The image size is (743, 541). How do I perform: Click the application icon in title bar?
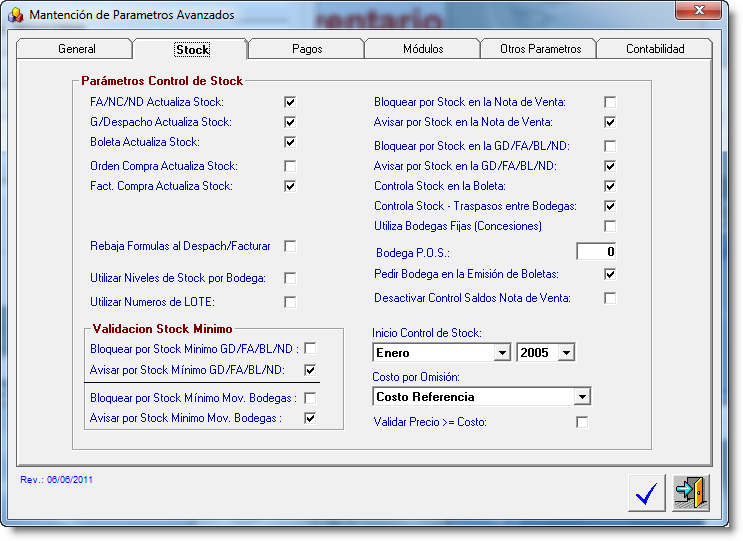tap(16, 15)
